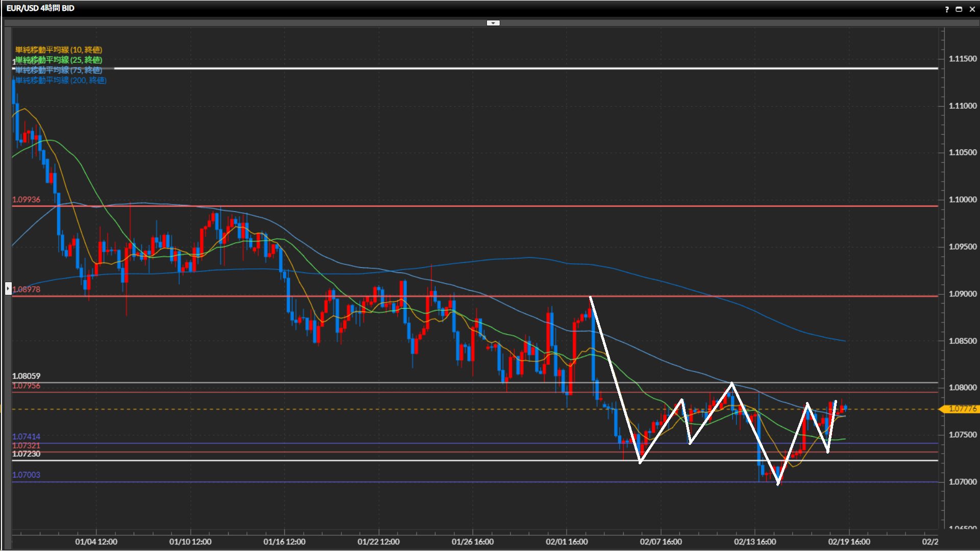Screen dimensions: 980x551
Task: Click the 01/16 12:00 time axis label
Action: coord(284,541)
